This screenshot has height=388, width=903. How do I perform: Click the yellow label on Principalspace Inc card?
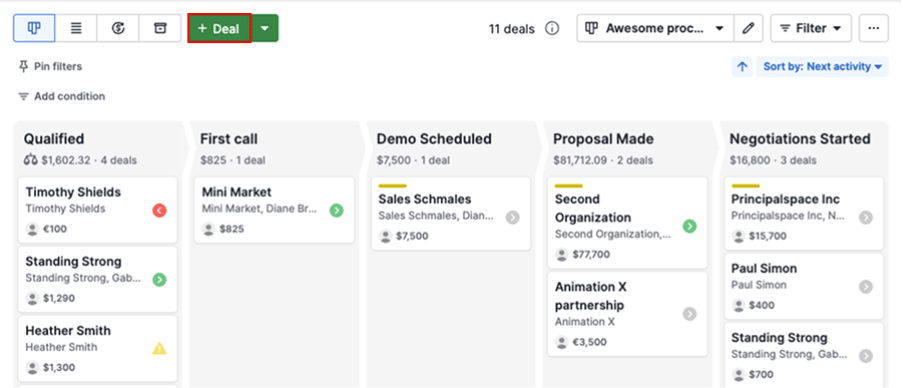pyautogui.click(x=746, y=186)
